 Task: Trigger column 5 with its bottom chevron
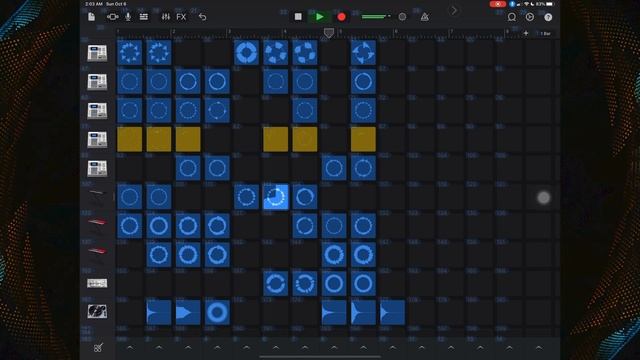247,348
